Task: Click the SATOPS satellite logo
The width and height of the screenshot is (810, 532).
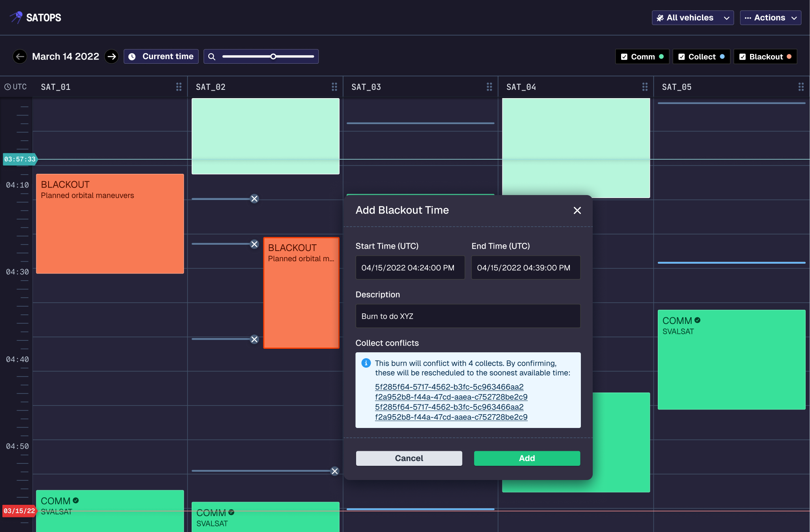Action: tap(17, 17)
